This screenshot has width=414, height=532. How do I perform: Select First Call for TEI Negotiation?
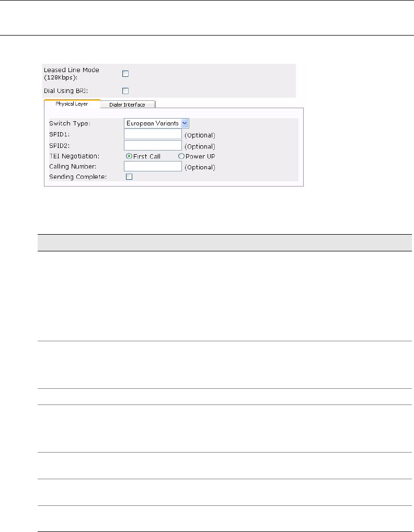(x=129, y=156)
